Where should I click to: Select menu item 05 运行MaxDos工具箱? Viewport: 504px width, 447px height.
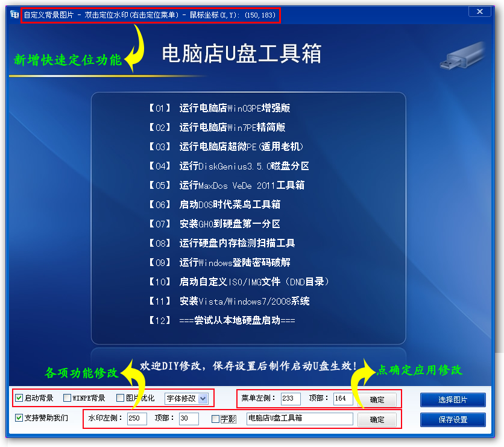click(227, 185)
